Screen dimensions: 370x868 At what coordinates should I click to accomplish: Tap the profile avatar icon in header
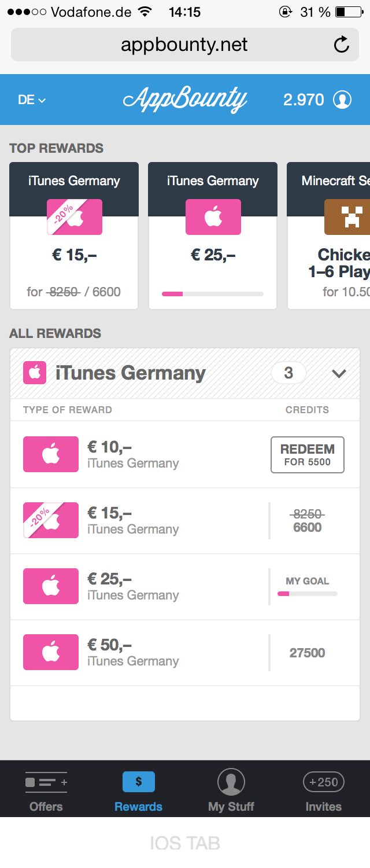(342, 100)
